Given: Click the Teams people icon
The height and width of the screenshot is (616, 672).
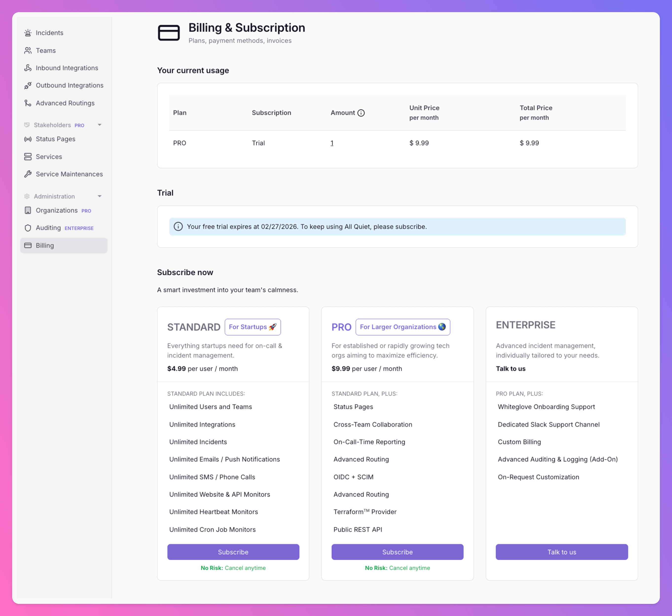Looking at the screenshot, I should coord(28,50).
